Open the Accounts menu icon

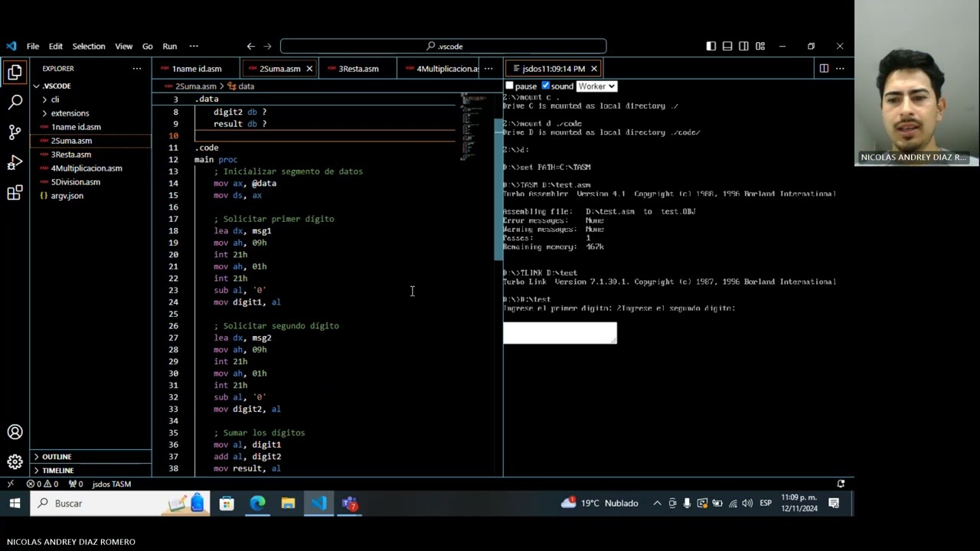(x=15, y=432)
